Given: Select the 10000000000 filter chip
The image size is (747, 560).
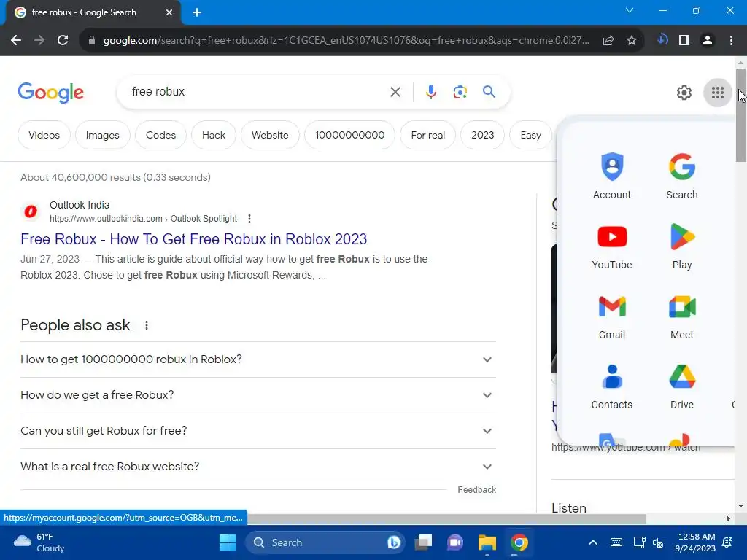Looking at the screenshot, I should (349, 135).
